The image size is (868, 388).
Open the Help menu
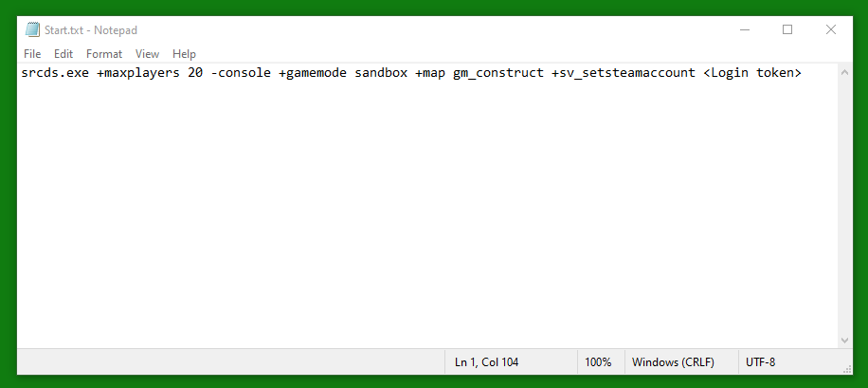click(x=184, y=54)
